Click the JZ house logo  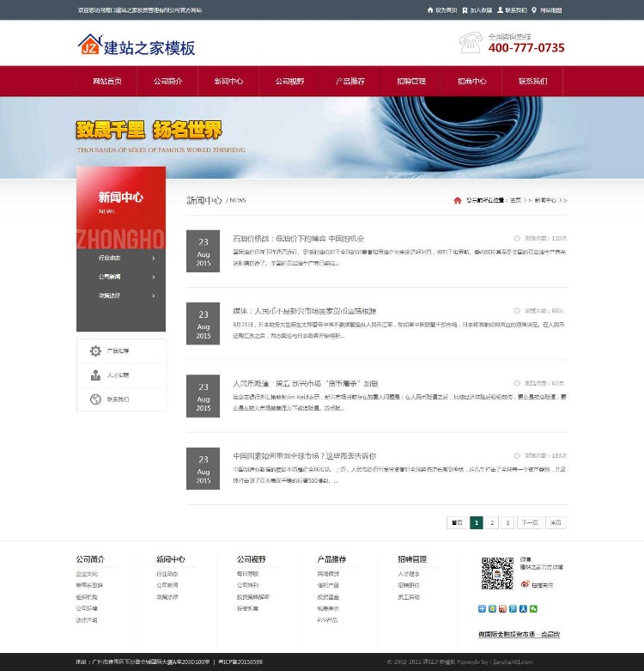coord(90,45)
